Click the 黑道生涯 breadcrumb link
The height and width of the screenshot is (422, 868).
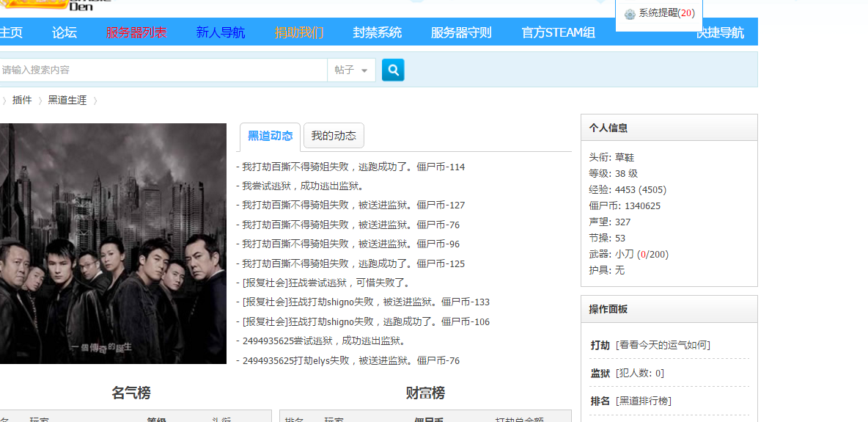coord(67,101)
